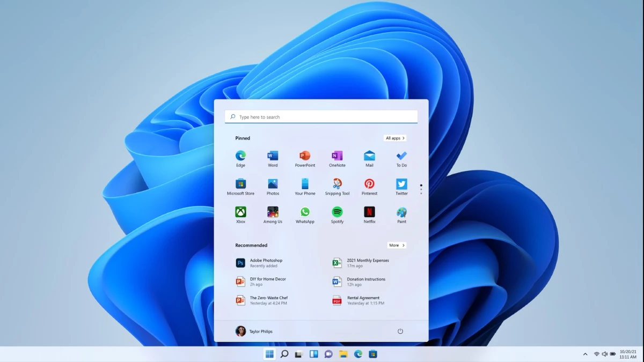Viewport: 644px width, 362px height.
Task: Open the Xbox app
Action: pyautogui.click(x=240, y=212)
